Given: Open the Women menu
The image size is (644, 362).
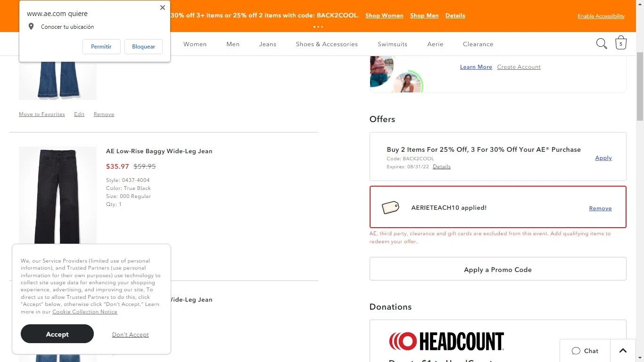Looking at the screenshot, I should point(195,44).
